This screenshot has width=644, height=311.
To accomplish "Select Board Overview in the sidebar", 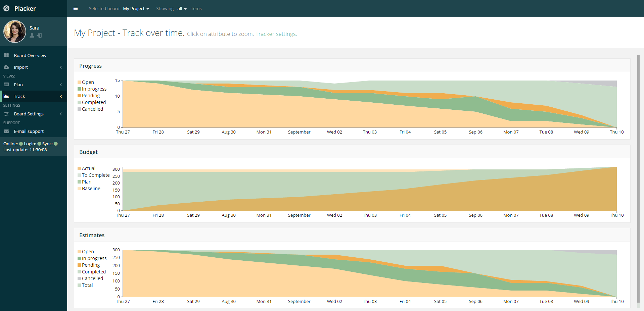I will 30,55.
